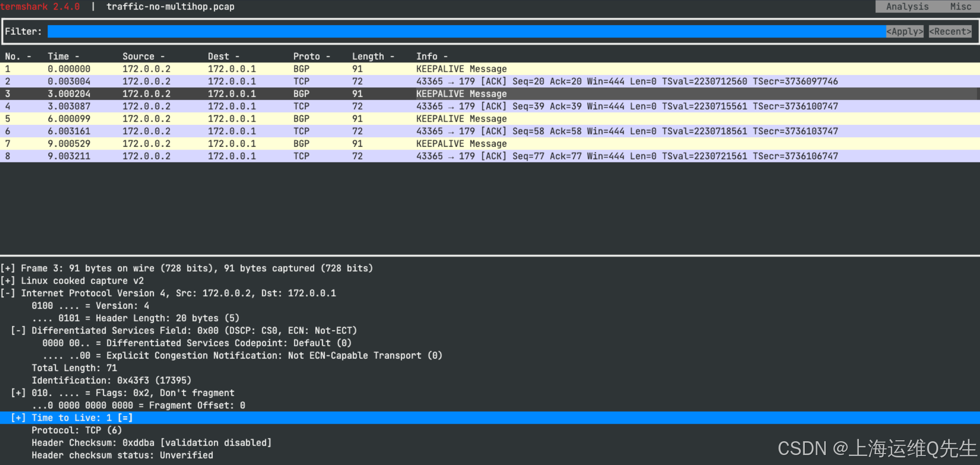Select packet 8 with Seq=77 Ack=77
Image resolution: width=980 pixels, height=465 pixels.
pos(490,156)
